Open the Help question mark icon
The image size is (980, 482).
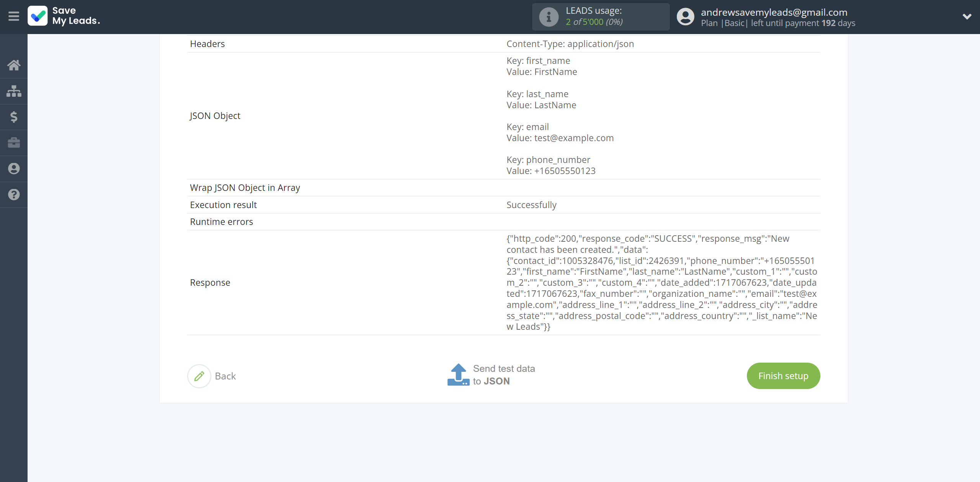[14, 195]
